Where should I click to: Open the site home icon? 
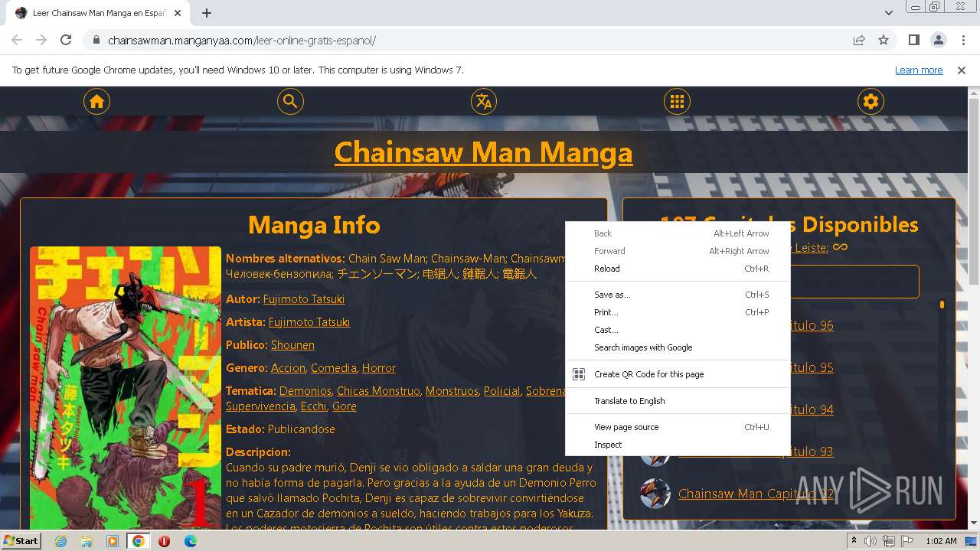tap(96, 101)
